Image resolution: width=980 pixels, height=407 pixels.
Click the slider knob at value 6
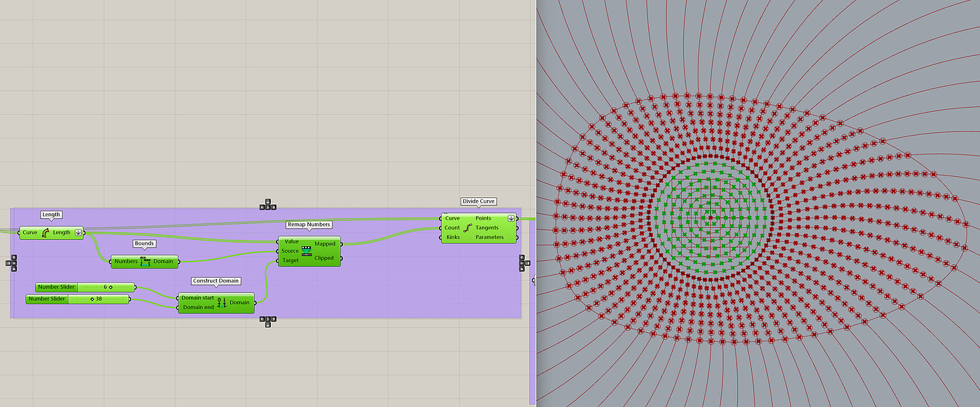[x=111, y=287]
